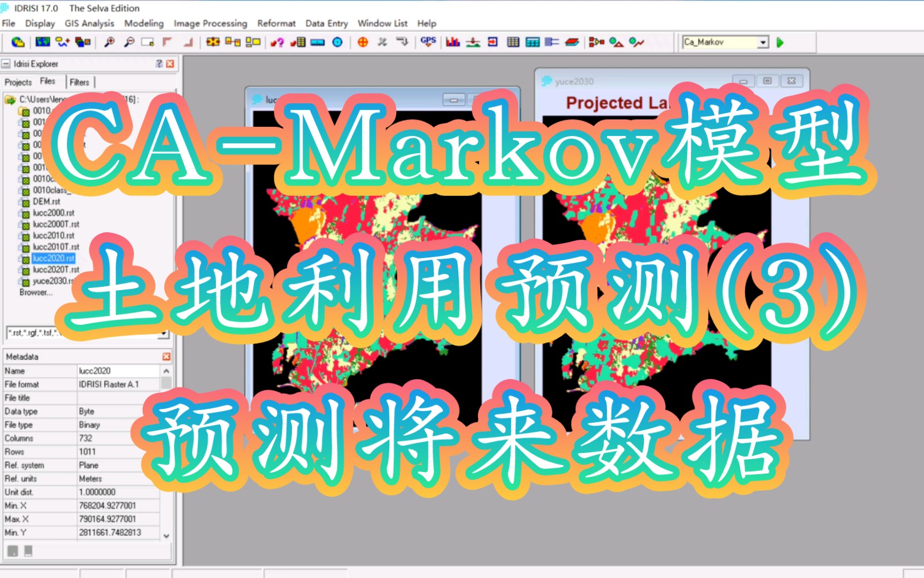Screen dimensions: 924x578
Task: Select yuce2030 raster in the file tree
Action: pos(53,281)
